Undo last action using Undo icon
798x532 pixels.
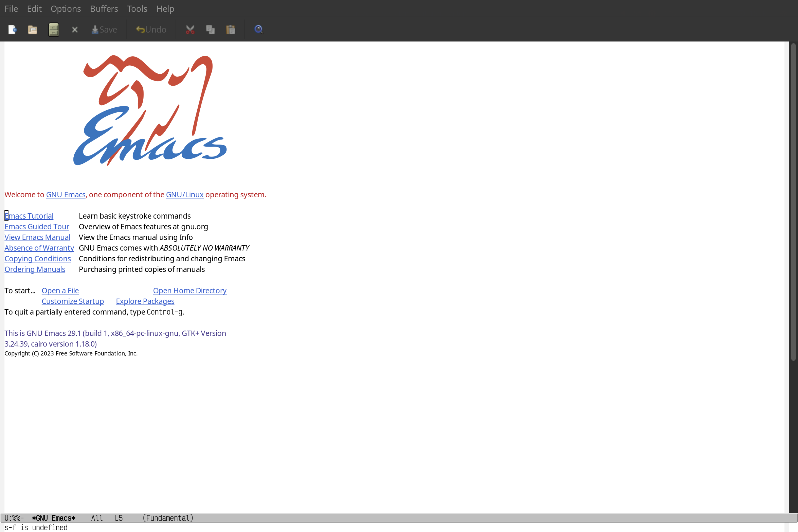point(150,29)
